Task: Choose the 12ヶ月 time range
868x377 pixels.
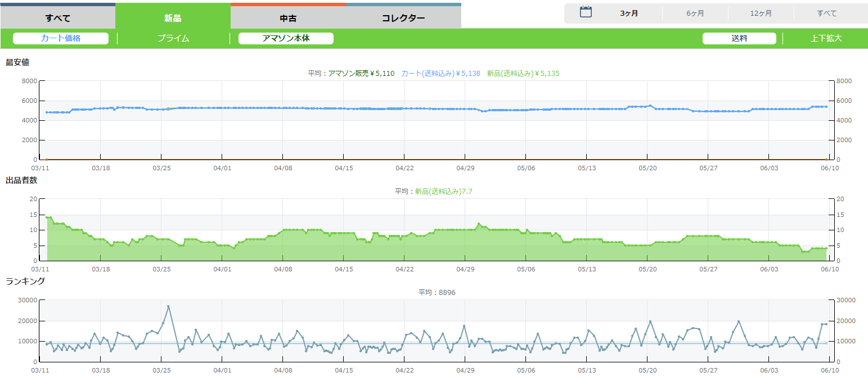Action: coord(761,13)
